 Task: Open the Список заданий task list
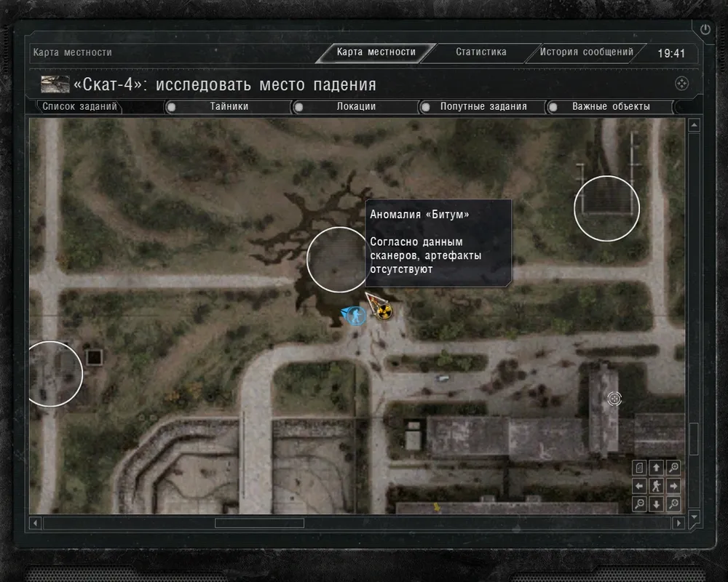click(x=79, y=107)
